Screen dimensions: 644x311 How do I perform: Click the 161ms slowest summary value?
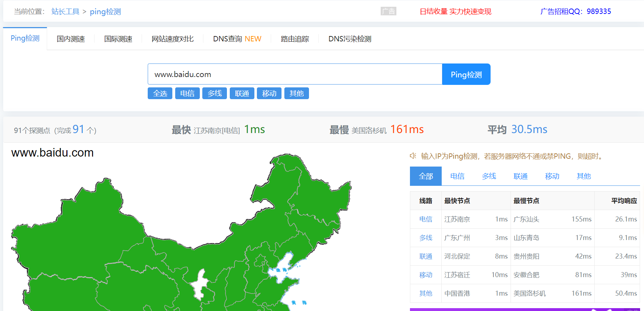(x=407, y=129)
